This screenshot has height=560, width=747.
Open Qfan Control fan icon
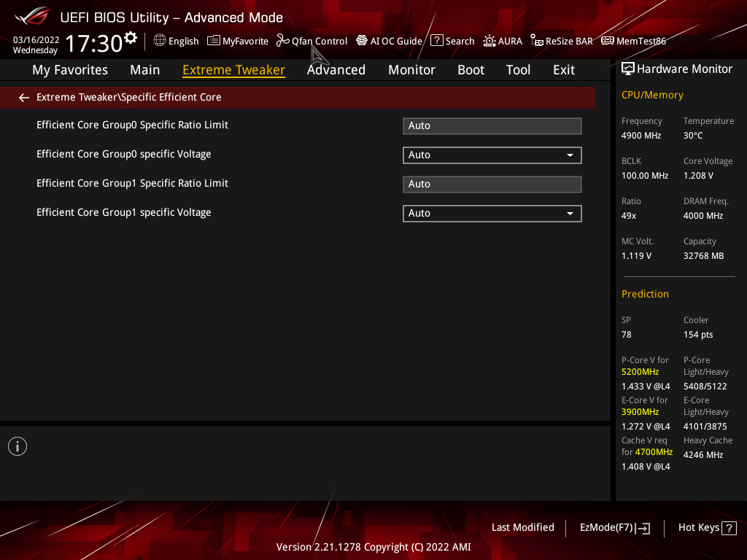coord(282,41)
